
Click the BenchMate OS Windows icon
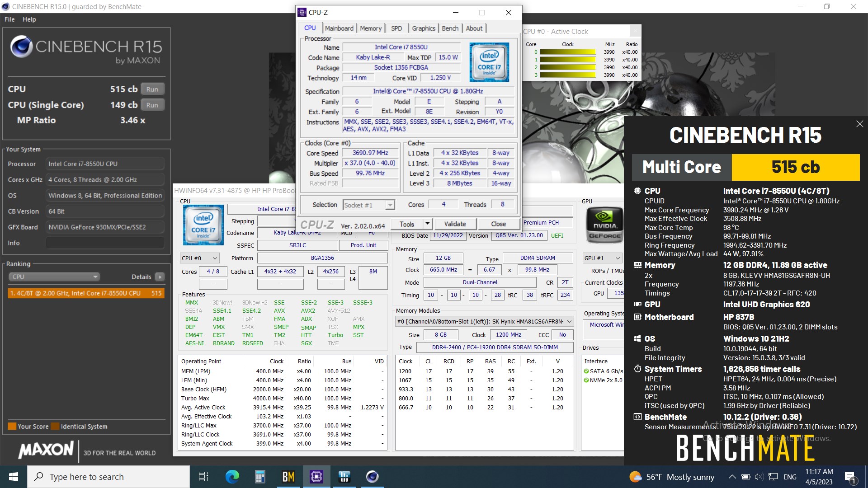(637, 339)
